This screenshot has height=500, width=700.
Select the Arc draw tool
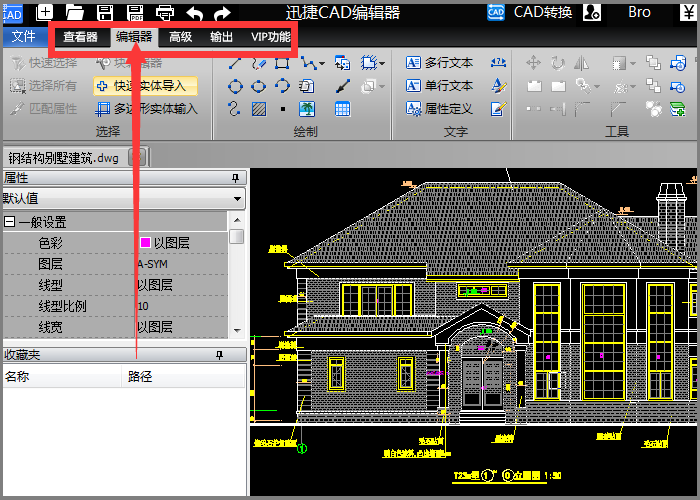[x=282, y=86]
